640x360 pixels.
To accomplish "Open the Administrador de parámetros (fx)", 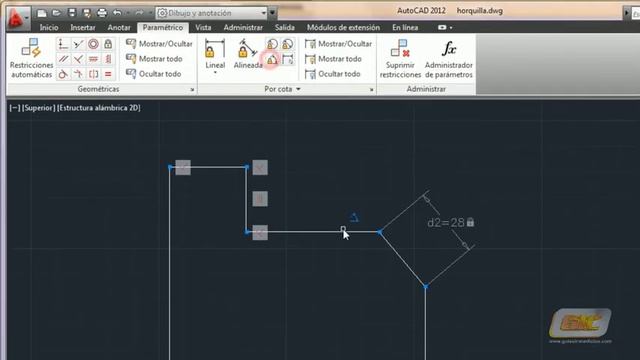I will coord(449,58).
